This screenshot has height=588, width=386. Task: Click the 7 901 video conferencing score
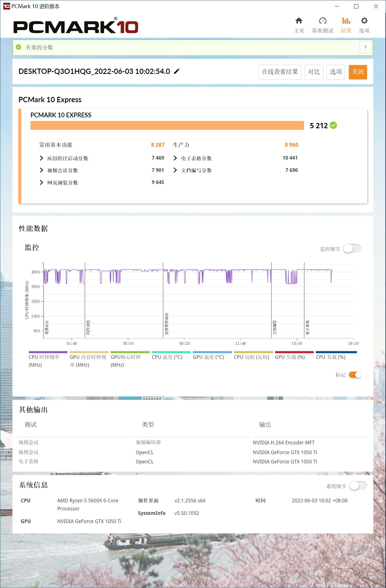(x=158, y=170)
